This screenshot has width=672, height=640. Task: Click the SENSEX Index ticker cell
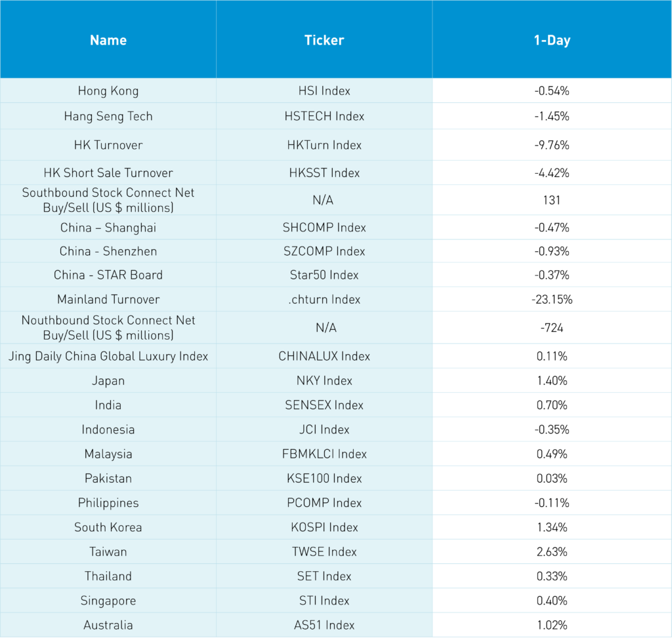[324, 405]
